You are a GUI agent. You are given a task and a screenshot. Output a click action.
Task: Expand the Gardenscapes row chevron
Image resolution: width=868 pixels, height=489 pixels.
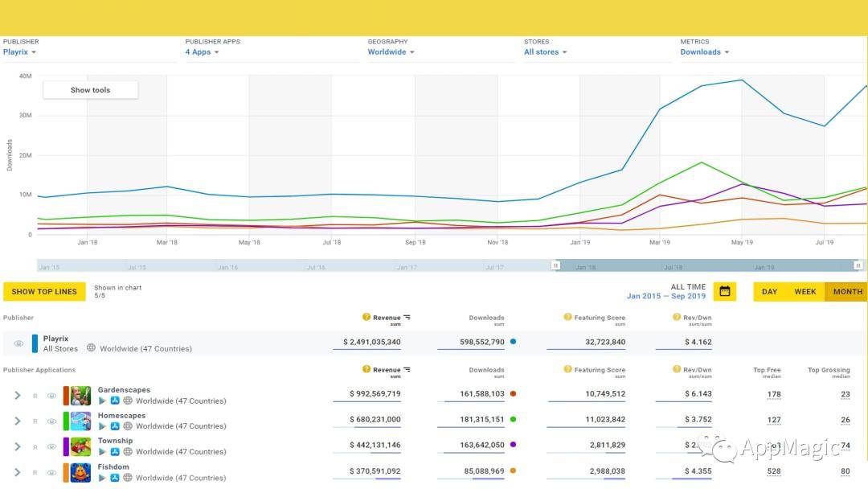(18, 396)
